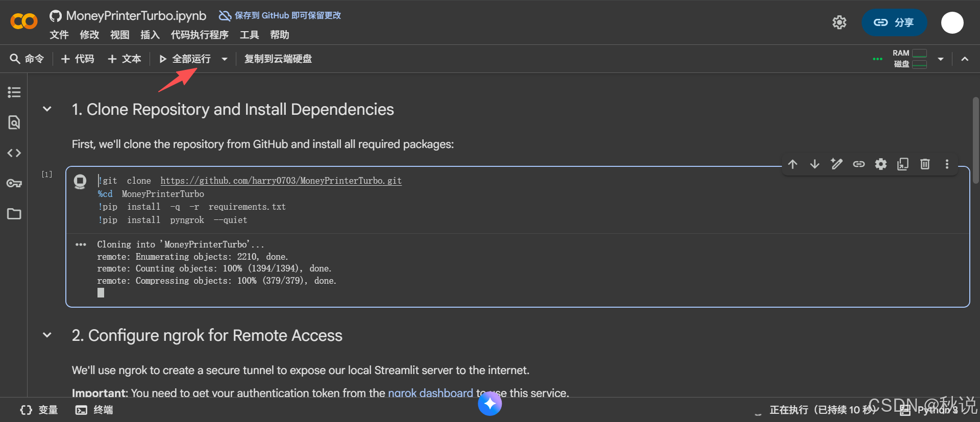Open the find and replace sidebar icon
The width and height of the screenshot is (980, 422).
14,122
